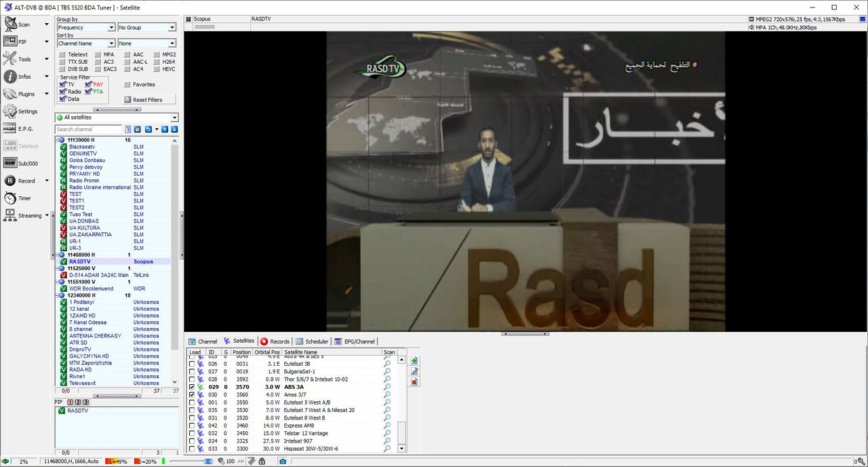This screenshot has width=868, height=467.
Task: Click the edit satellite pencil icon
Action: pyautogui.click(x=414, y=371)
